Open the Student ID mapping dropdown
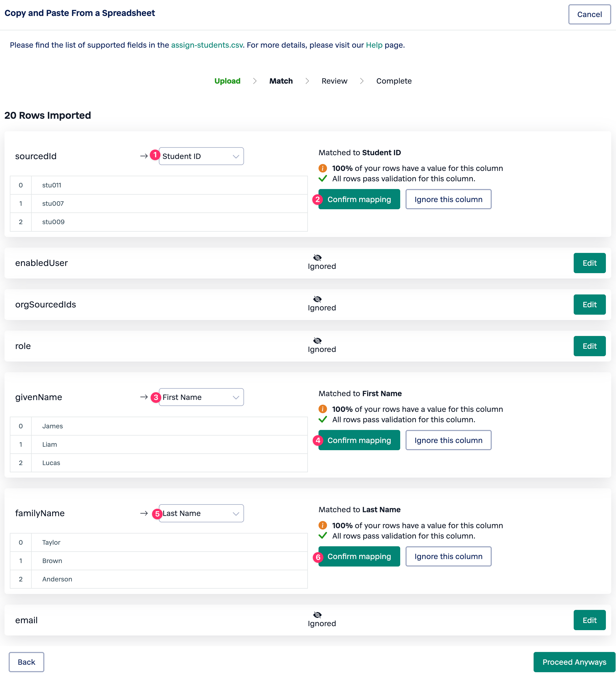 point(201,156)
